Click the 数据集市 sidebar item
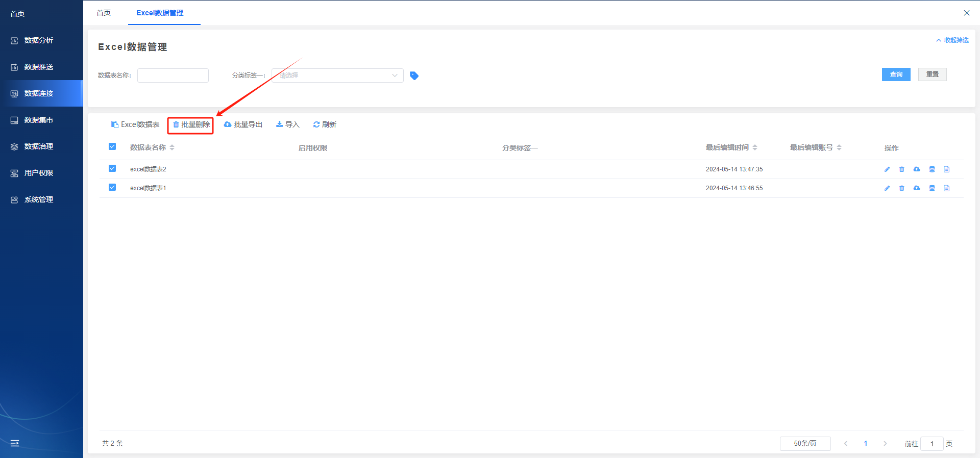Image resolution: width=980 pixels, height=458 pixels. pyautogui.click(x=41, y=120)
